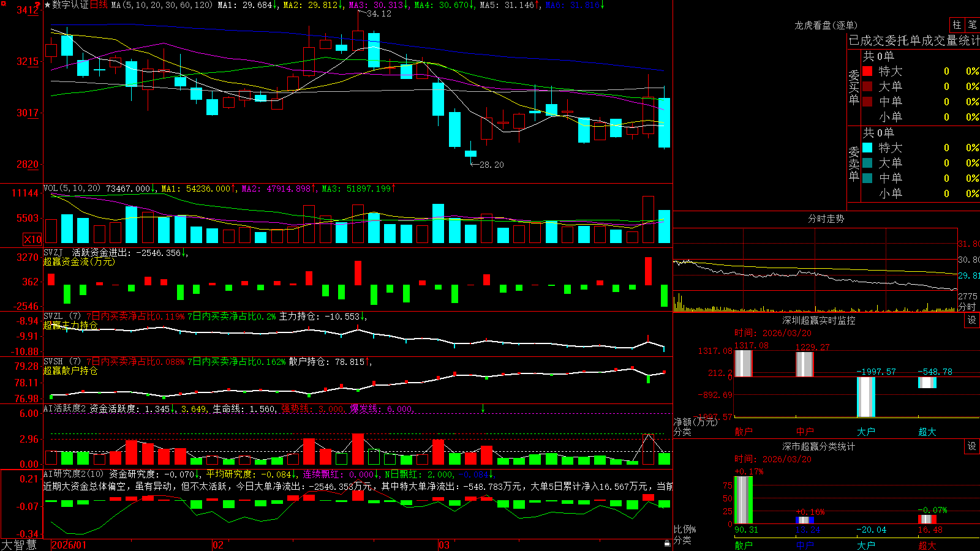Click the 超赢主力持仓 label
This screenshot has width=980, height=551.
point(70,325)
